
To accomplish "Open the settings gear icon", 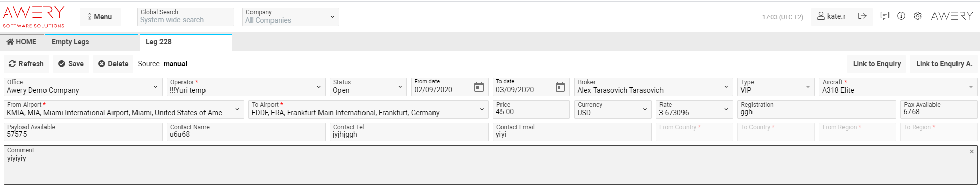I will coord(918,16).
